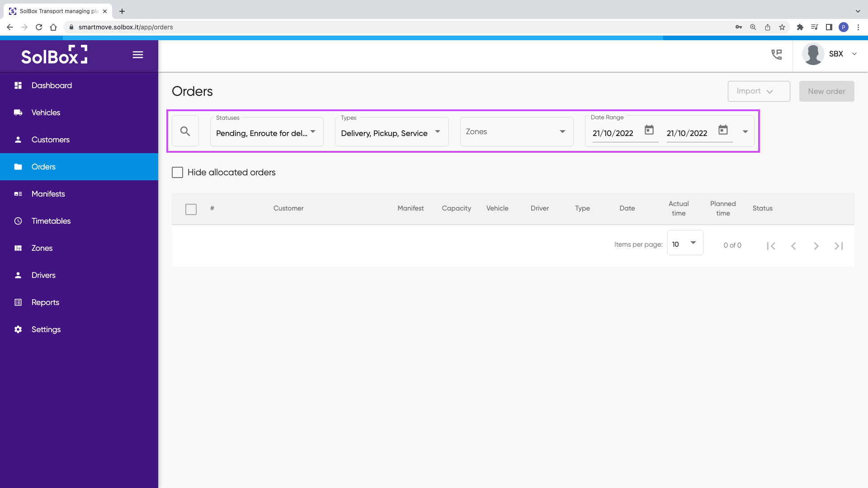Click the Vehicles truck icon

point(18,113)
